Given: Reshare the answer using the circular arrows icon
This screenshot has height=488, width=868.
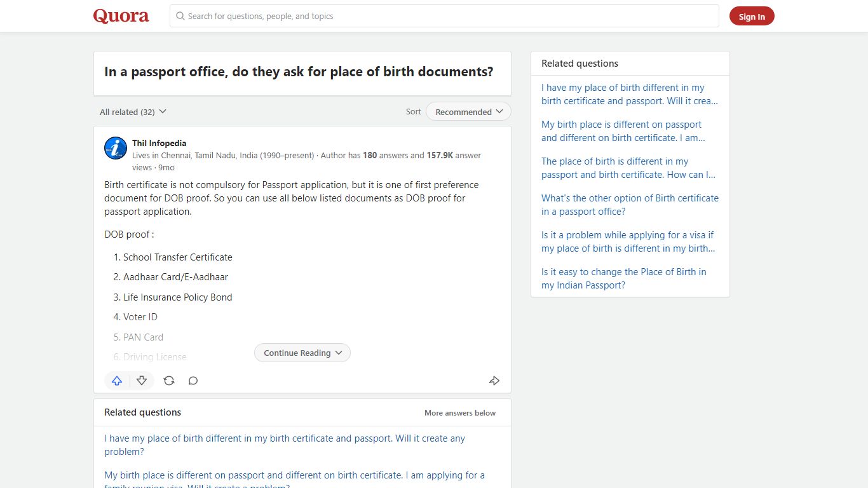Looking at the screenshot, I should 169,381.
